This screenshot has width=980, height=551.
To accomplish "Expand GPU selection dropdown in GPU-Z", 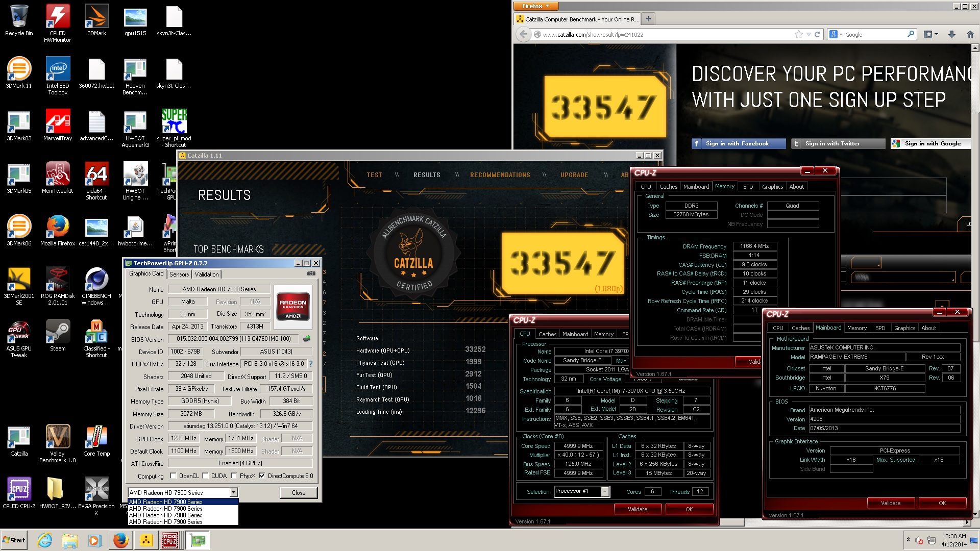I will click(233, 493).
